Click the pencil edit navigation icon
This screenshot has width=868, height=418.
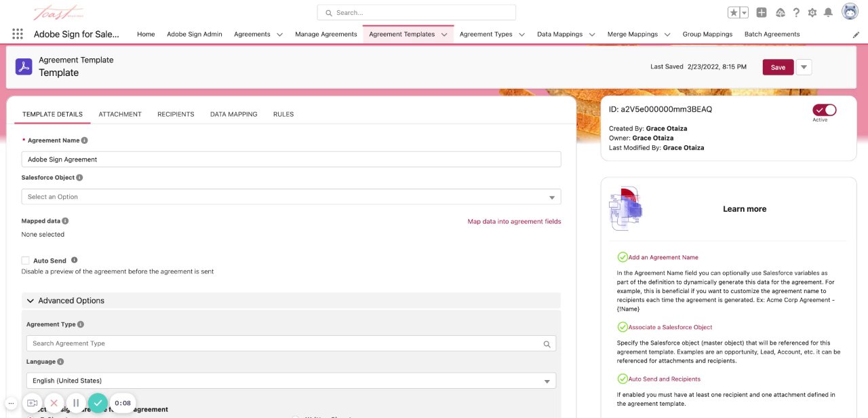856,34
